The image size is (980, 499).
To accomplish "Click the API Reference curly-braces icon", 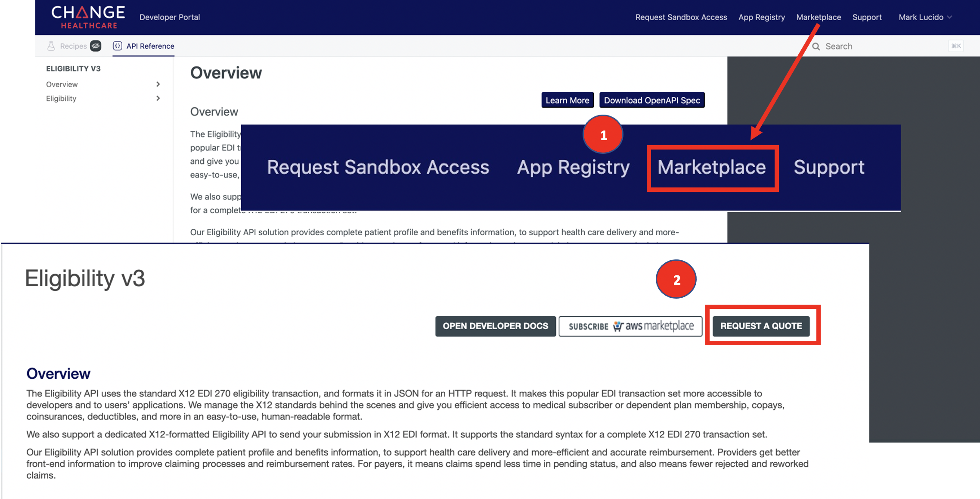I will point(118,46).
